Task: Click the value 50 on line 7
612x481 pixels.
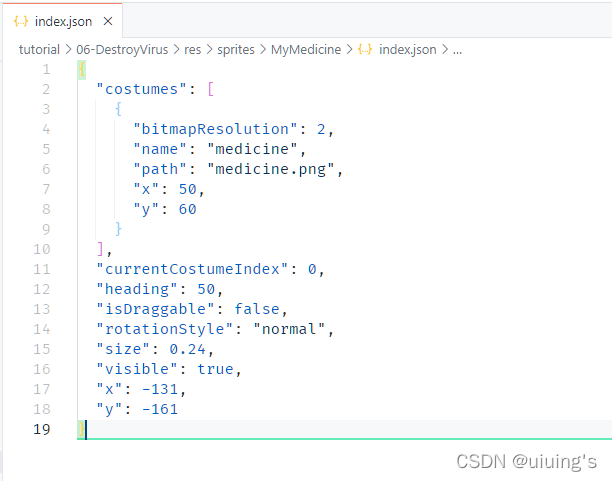Action: click(188, 189)
